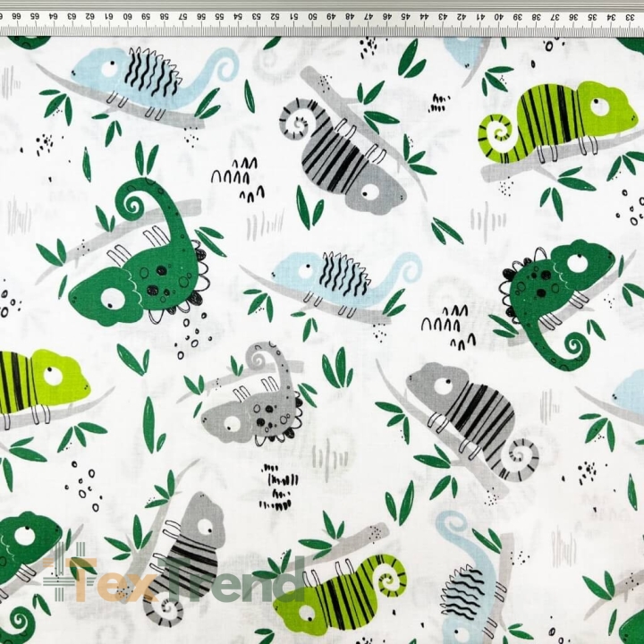Click the 65 mark on the ruler
Screen dimensions: 644x644
click(x=34, y=17)
